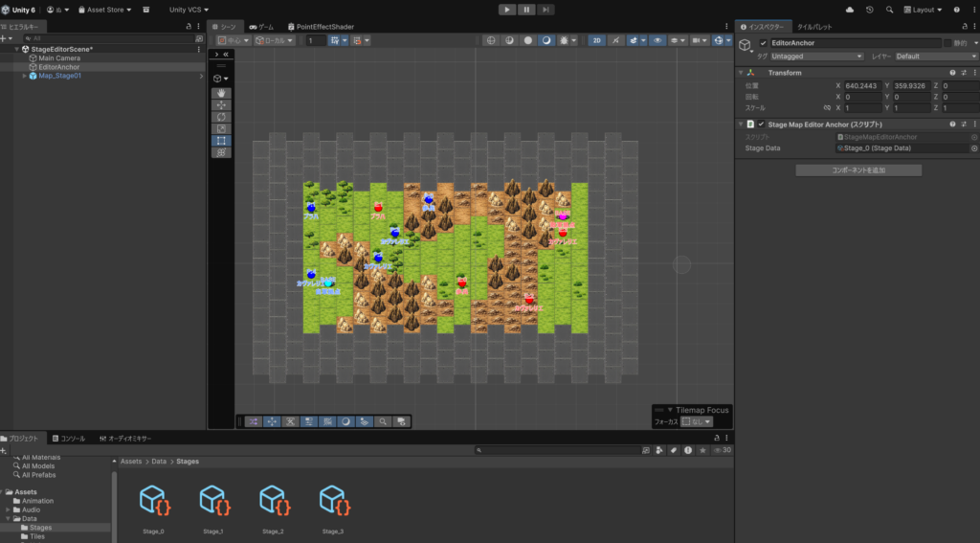Click the top-bar search magnifier icon
Viewport: 980px width, 543px height.
pyautogui.click(x=889, y=10)
